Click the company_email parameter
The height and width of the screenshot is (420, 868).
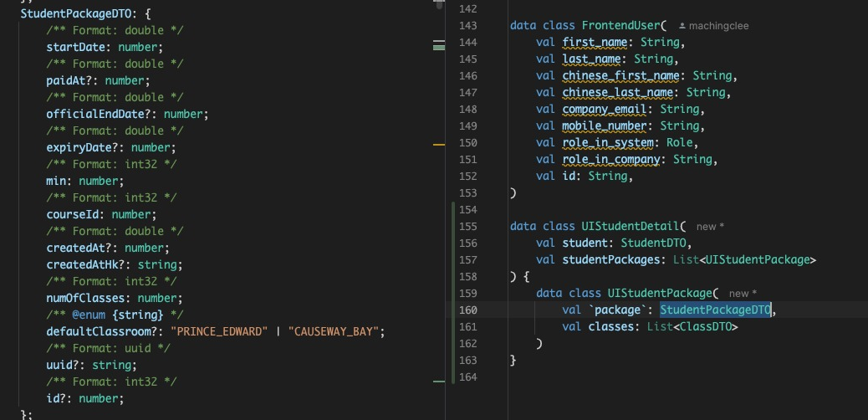[x=605, y=109]
